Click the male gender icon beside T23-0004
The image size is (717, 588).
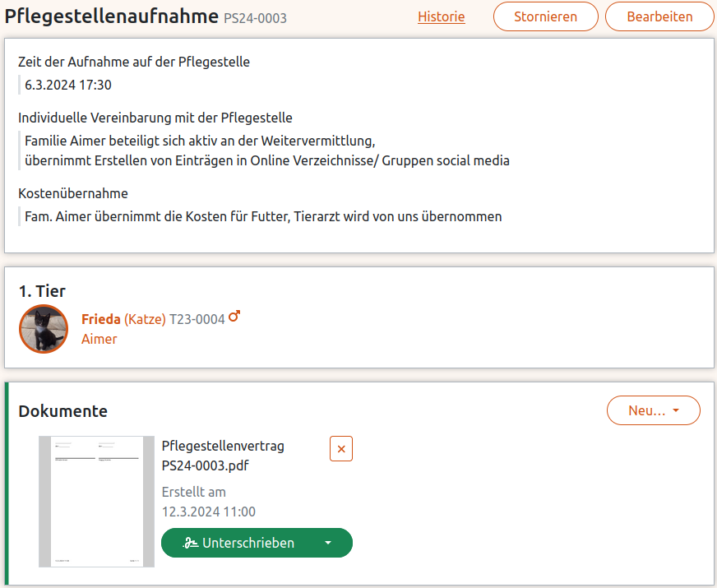pyautogui.click(x=234, y=316)
